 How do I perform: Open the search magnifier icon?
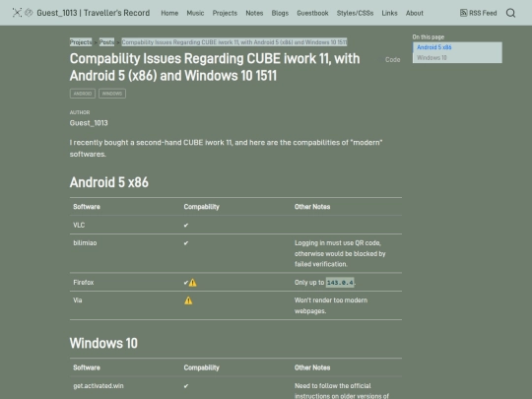tap(510, 13)
